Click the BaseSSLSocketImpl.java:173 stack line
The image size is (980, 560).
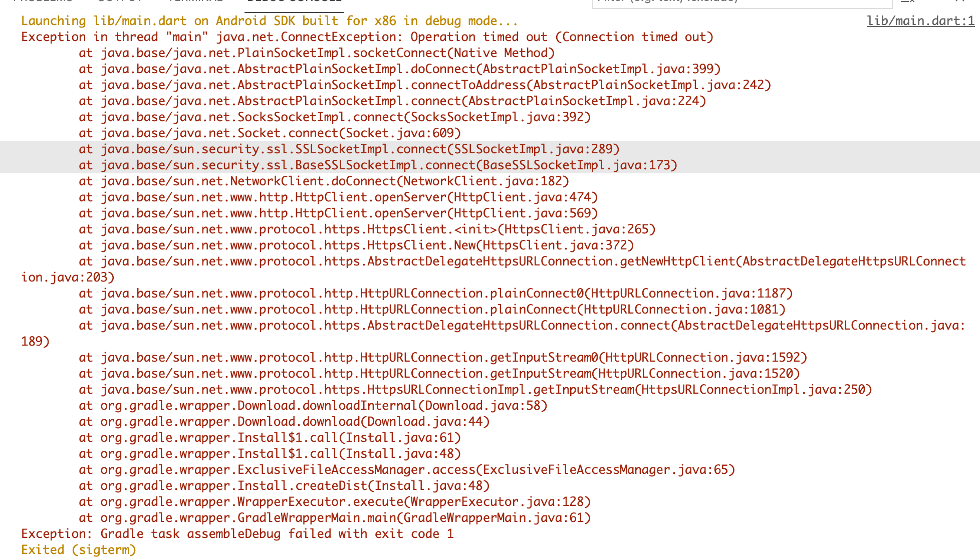pos(378,165)
